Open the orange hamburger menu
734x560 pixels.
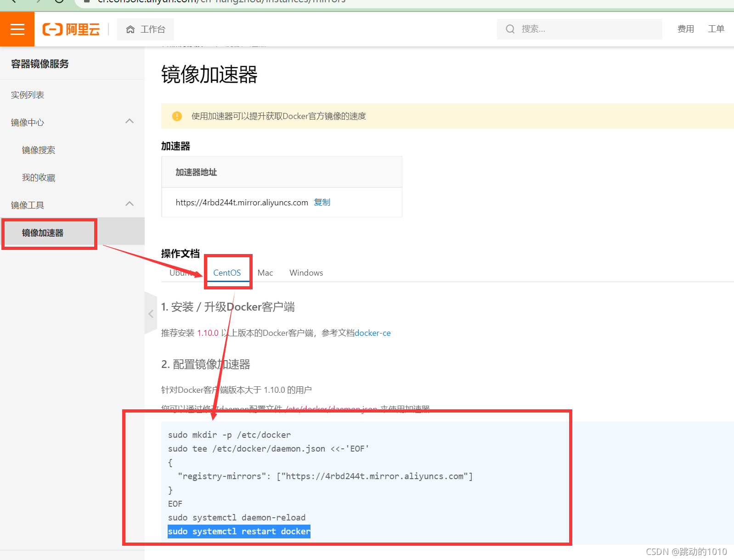[x=17, y=29]
